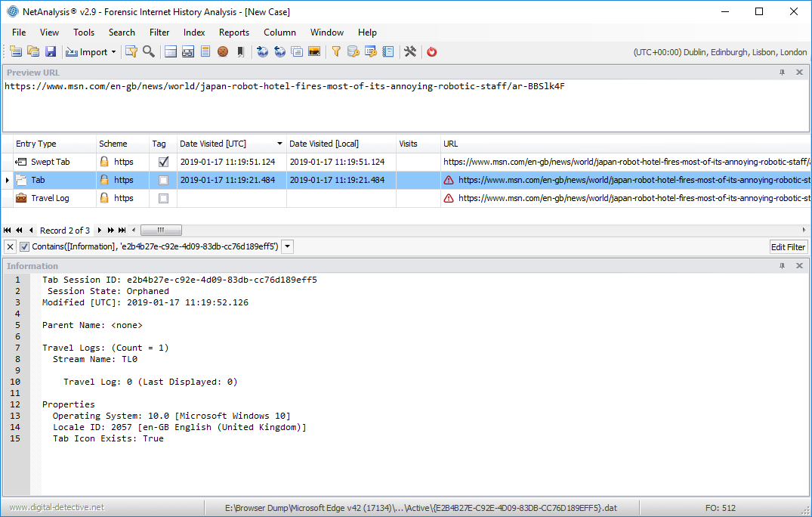Click the Preview URL text field
812x517 pixels.
click(x=406, y=106)
